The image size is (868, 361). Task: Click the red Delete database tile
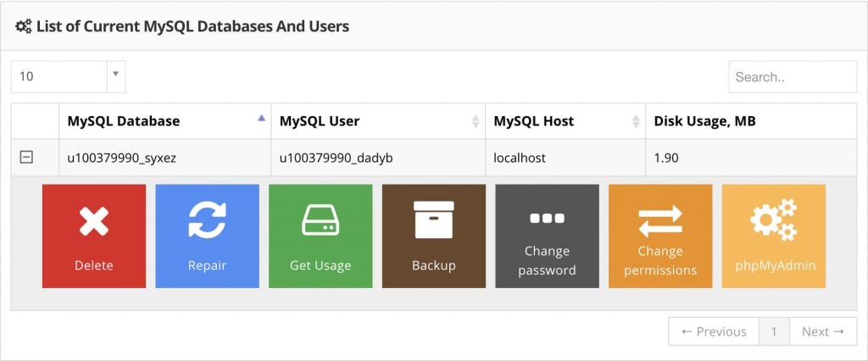click(x=93, y=236)
